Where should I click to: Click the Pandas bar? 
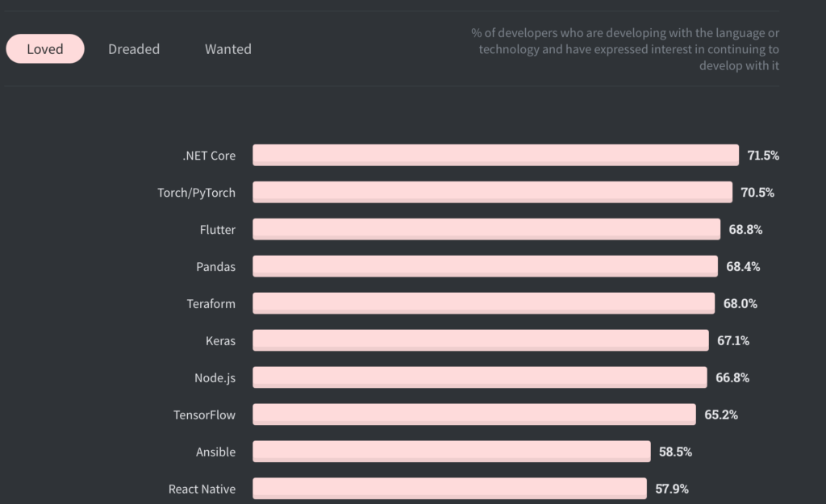(x=485, y=266)
